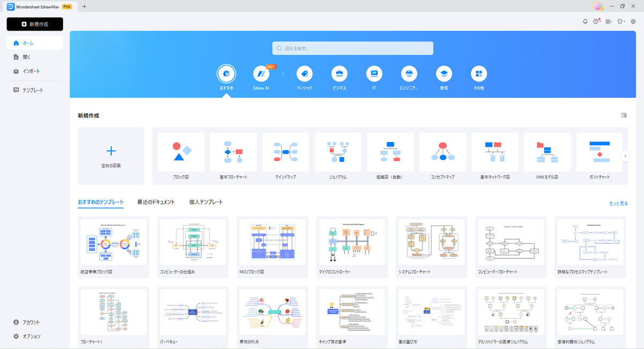Click the user avatar in title bar
This screenshot has width=644, height=349.
click(598, 6)
